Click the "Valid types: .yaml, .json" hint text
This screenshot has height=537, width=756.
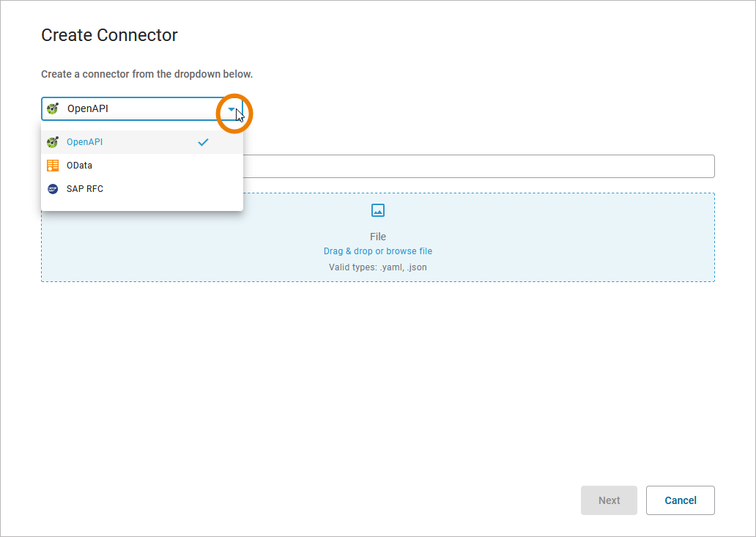pos(378,267)
